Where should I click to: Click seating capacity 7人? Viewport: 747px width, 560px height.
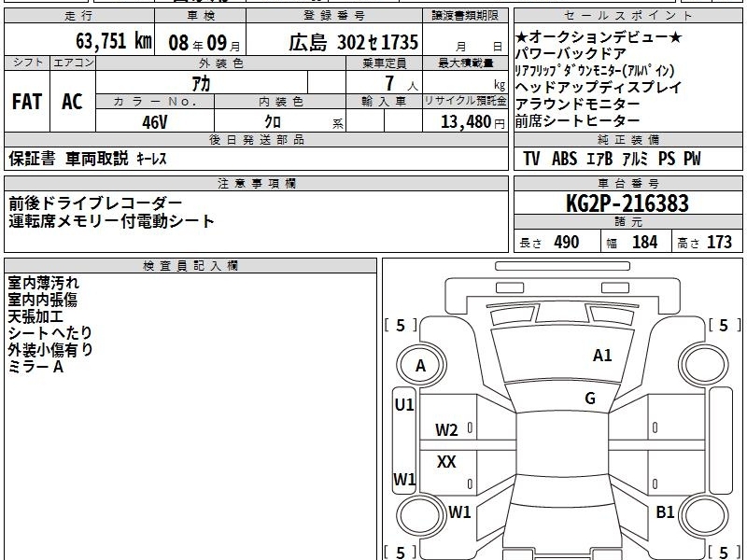pyautogui.click(x=402, y=84)
